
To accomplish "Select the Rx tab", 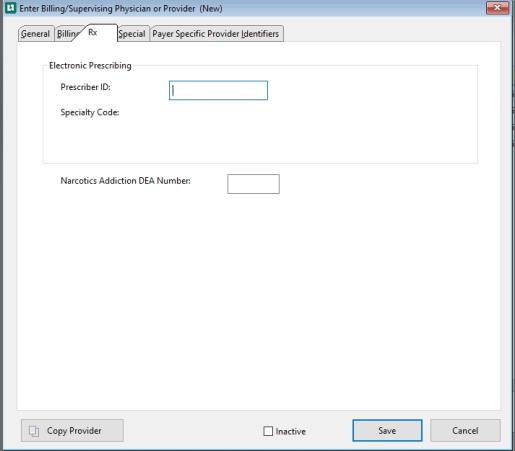I will [x=97, y=33].
